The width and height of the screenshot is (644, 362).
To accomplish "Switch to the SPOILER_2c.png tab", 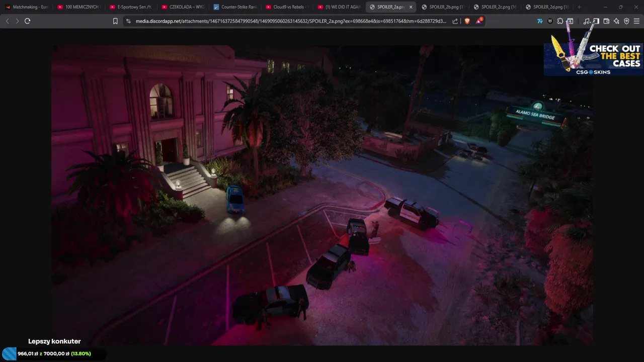I will click(x=495, y=7).
